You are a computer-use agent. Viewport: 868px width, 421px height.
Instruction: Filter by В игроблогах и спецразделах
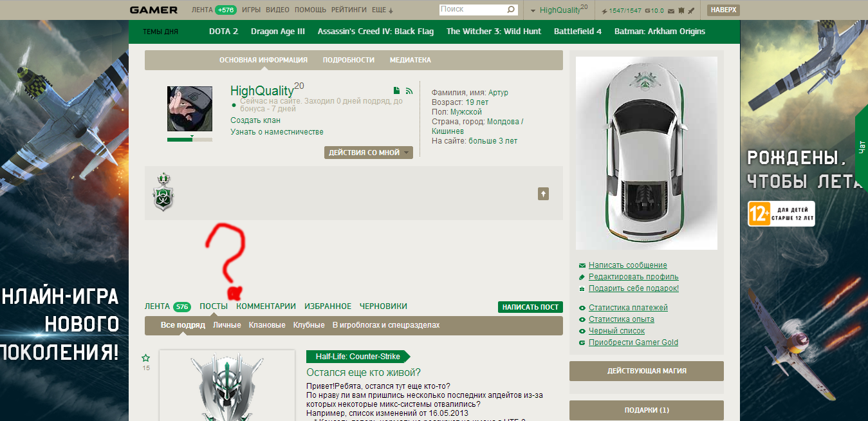pos(386,325)
